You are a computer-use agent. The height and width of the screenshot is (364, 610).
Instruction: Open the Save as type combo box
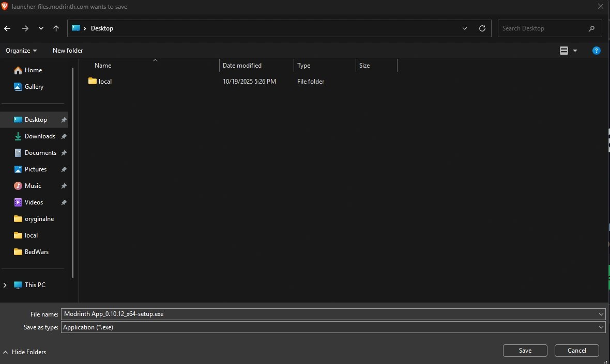[333, 327]
